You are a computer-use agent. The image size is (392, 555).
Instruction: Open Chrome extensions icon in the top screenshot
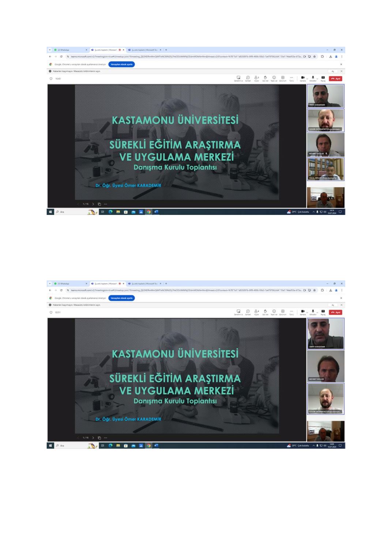322,56
